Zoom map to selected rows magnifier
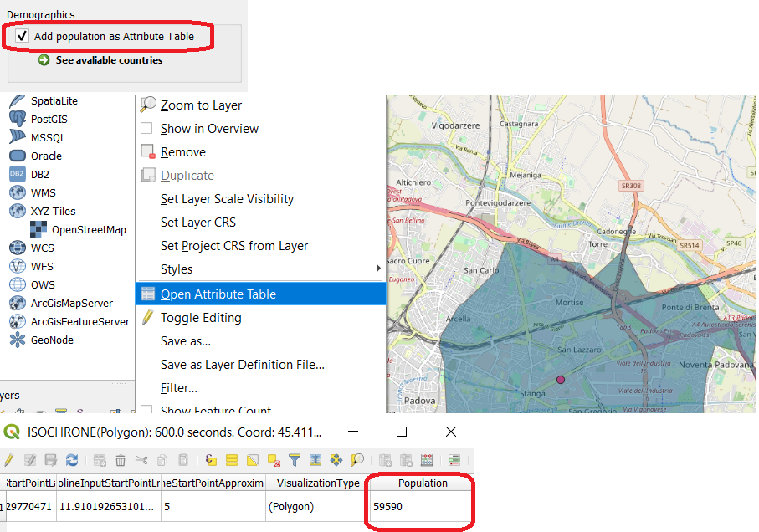The height and width of the screenshot is (532, 759). point(357,460)
